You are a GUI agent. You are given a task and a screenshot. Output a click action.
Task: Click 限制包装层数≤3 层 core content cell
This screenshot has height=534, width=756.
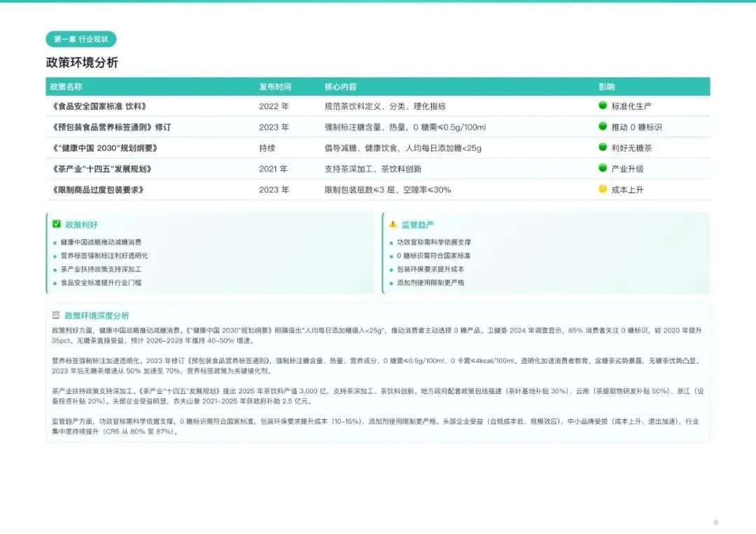point(388,190)
